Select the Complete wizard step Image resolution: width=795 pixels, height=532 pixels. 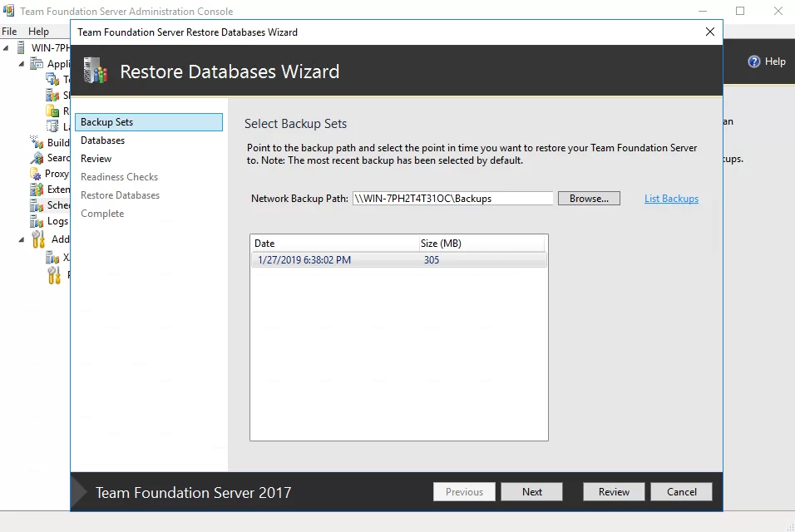102,214
